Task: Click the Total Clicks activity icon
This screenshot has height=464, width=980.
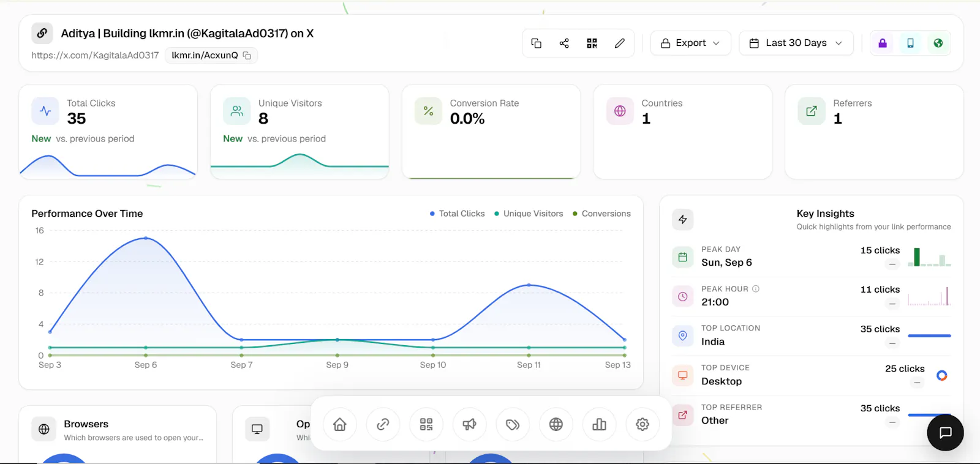Action: click(x=45, y=111)
